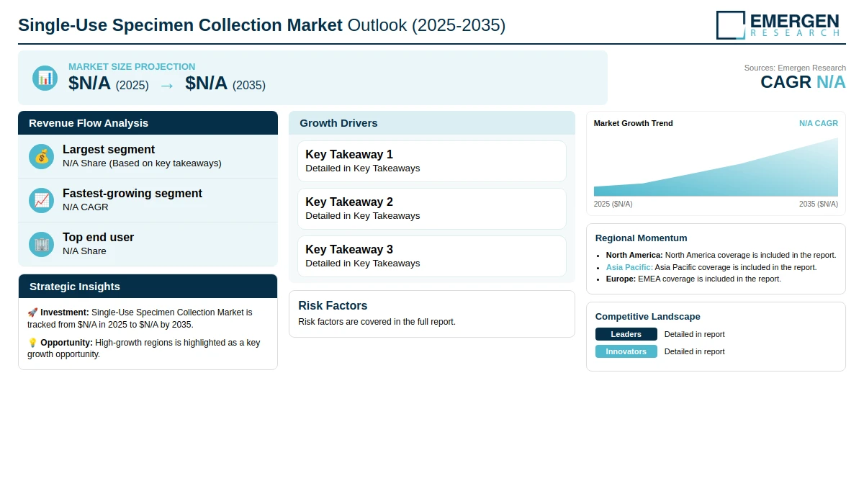The height and width of the screenshot is (504, 864).
Task: Open the Key Takeaway 3 card
Action: [432, 256]
